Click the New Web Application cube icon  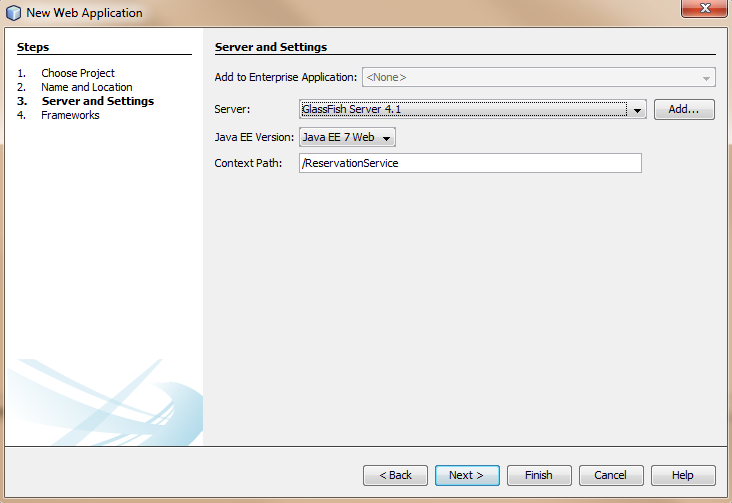(x=14, y=13)
